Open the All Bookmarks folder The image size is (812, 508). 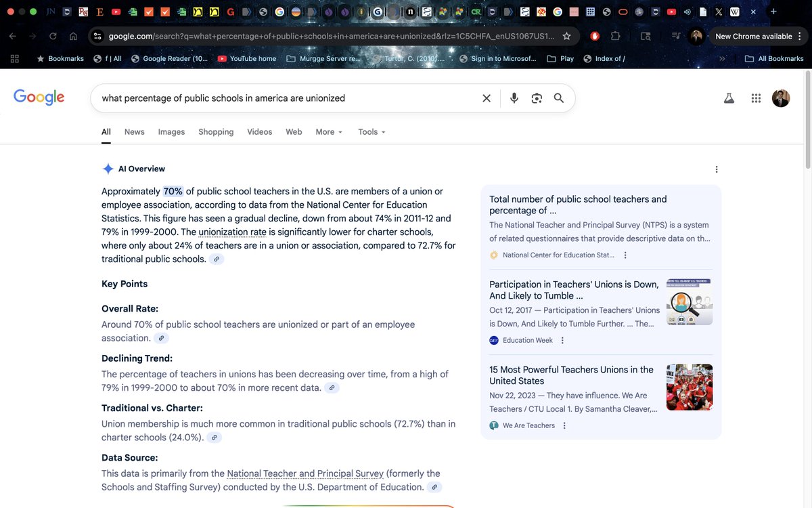(774, 59)
